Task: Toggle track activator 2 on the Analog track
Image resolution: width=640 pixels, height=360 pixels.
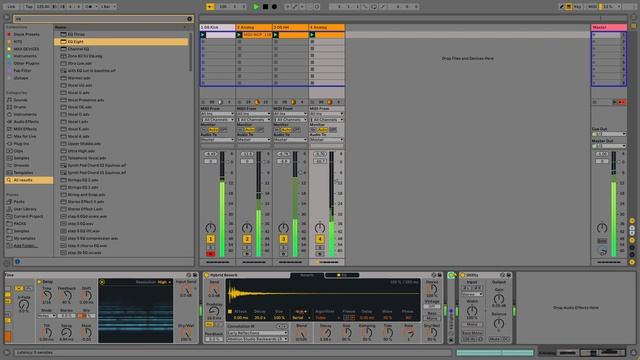Action: pos(247,239)
